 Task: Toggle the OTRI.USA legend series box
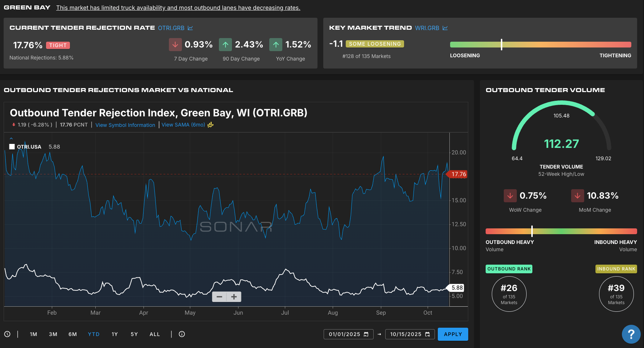coord(12,147)
